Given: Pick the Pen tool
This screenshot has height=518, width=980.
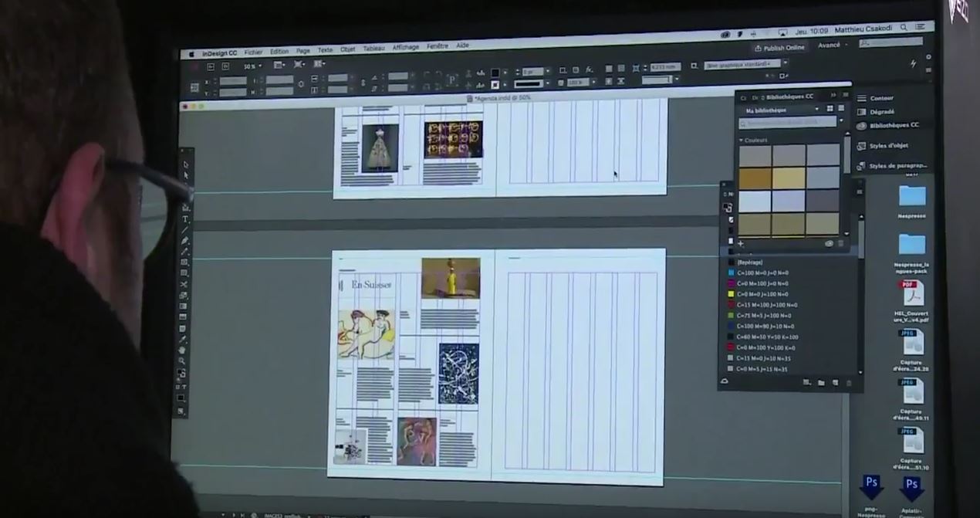Looking at the screenshot, I should pyautogui.click(x=185, y=241).
